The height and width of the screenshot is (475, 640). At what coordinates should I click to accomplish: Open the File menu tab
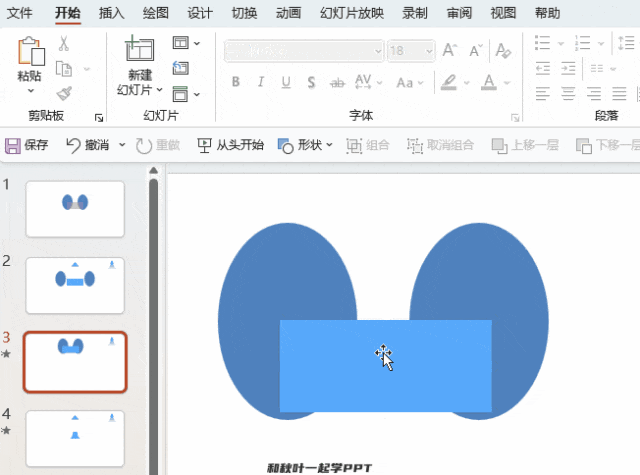tap(20, 13)
